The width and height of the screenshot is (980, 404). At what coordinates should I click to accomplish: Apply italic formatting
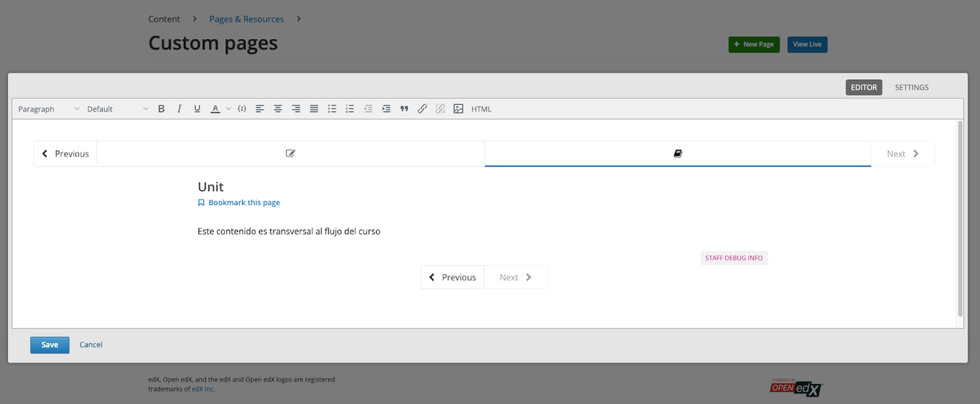coord(179,108)
